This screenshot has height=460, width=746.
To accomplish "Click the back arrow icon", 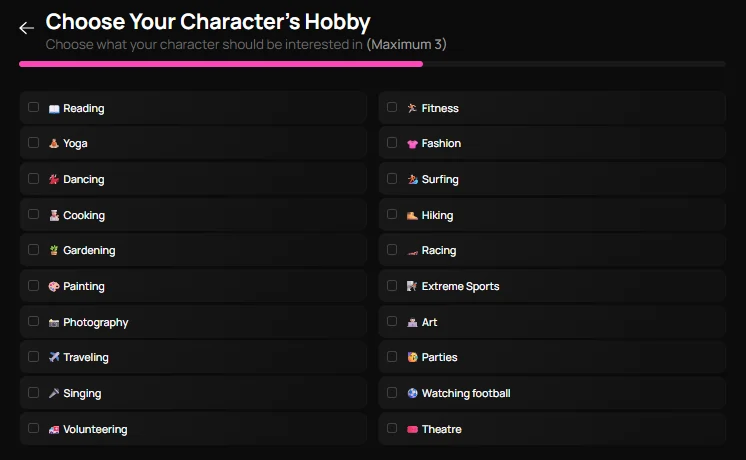I will (x=26, y=28).
